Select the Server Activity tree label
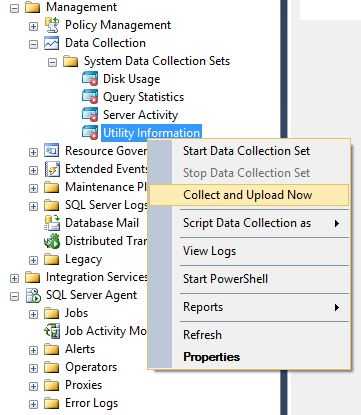Image resolution: width=361 pixels, height=415 pixels. click(x=140, y=115)
